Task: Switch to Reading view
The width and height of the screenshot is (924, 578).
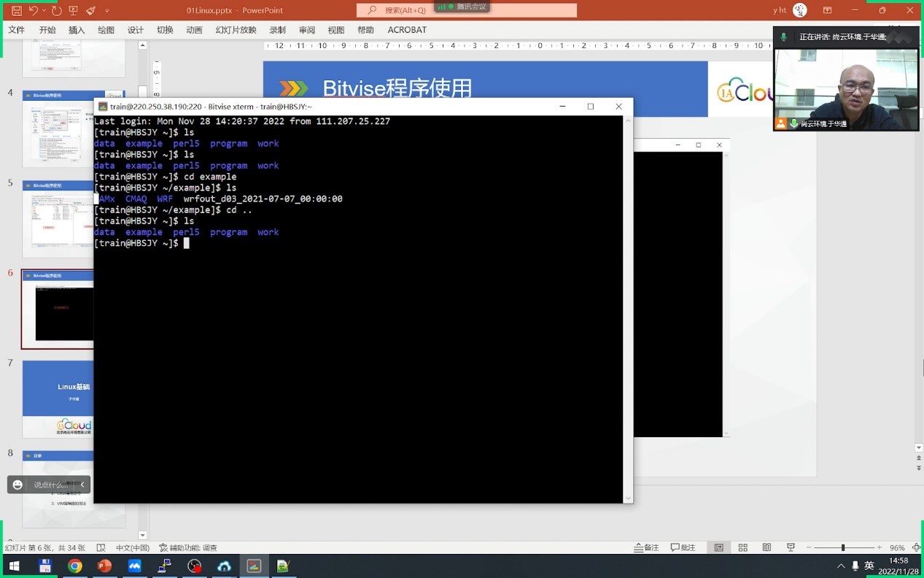Action: (x=766, y=547)
